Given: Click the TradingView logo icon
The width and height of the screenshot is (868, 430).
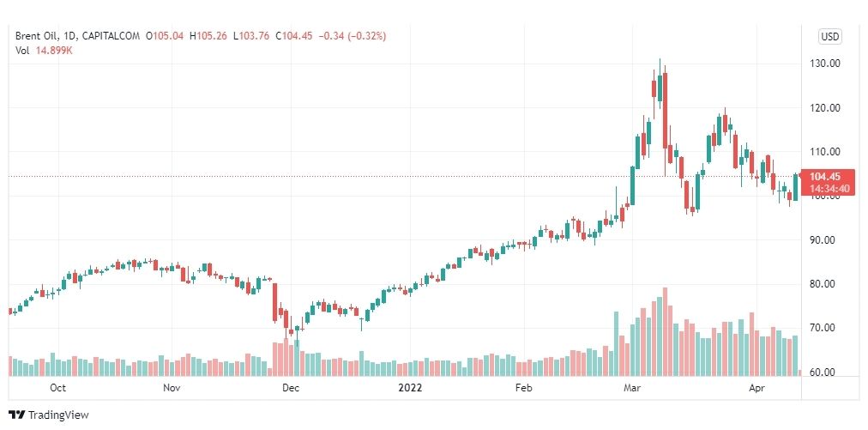Looking at the screenshot, I should tap(16, 415).
